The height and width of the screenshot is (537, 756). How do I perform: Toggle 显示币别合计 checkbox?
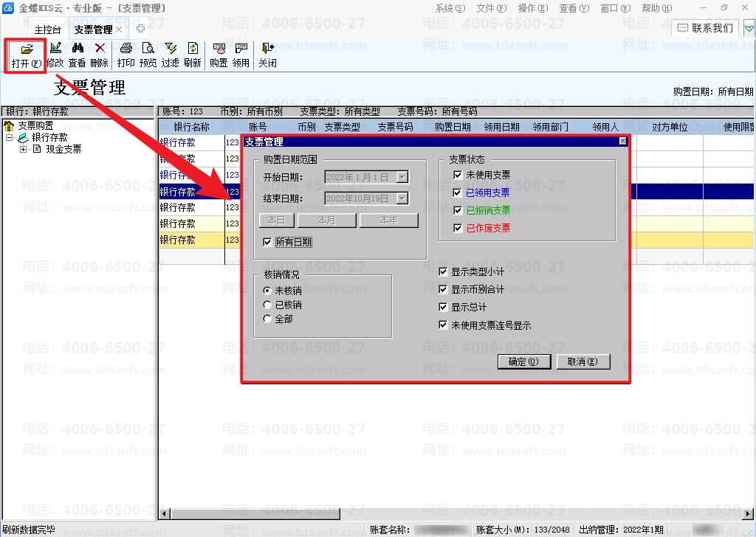tap(443, 289)
